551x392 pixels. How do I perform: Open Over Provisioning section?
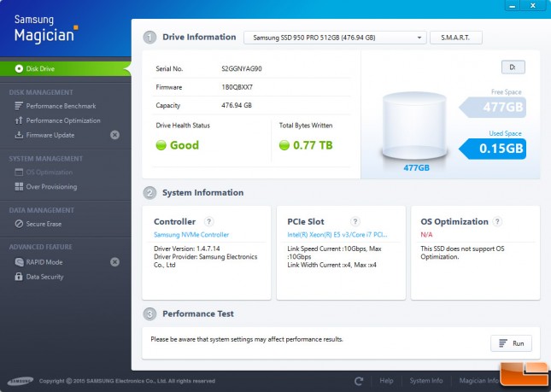(x=51, y=187)
